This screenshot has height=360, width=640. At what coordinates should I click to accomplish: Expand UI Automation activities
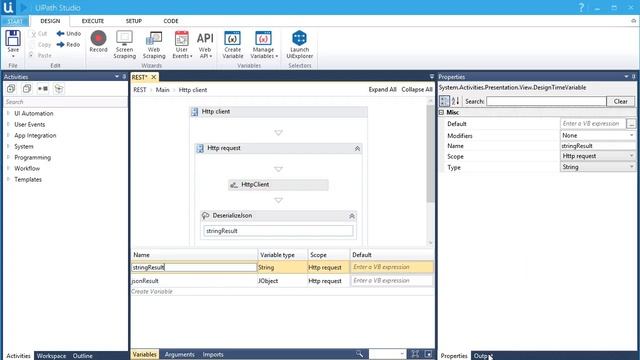click(x=8, y=113)
